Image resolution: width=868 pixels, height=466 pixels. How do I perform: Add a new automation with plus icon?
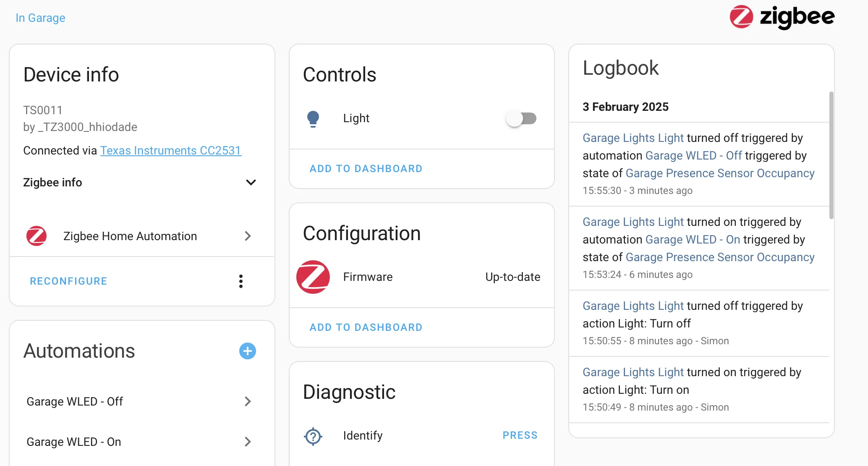tap(248, 351)
